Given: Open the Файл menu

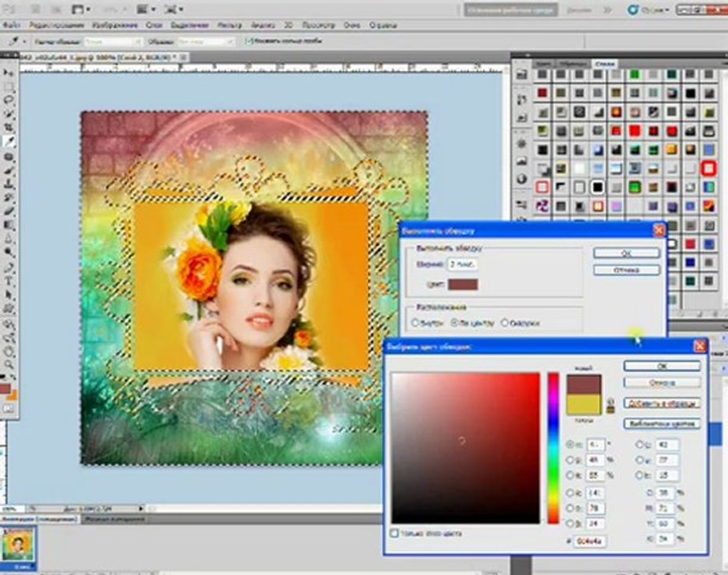Looking at the screenshot, I should [x=11, y=25].
